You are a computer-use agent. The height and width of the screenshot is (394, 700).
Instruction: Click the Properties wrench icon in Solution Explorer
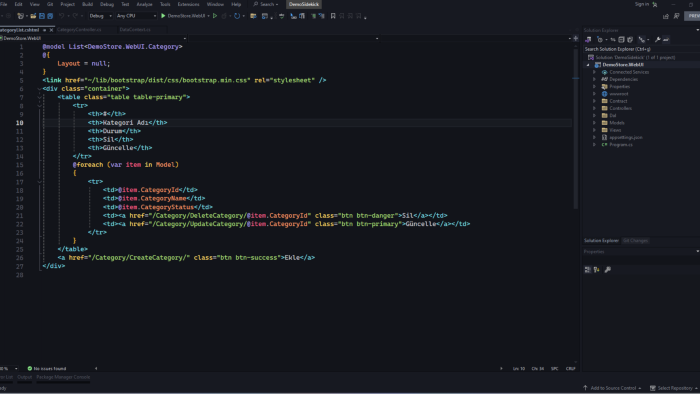click(x=658, y=40)
